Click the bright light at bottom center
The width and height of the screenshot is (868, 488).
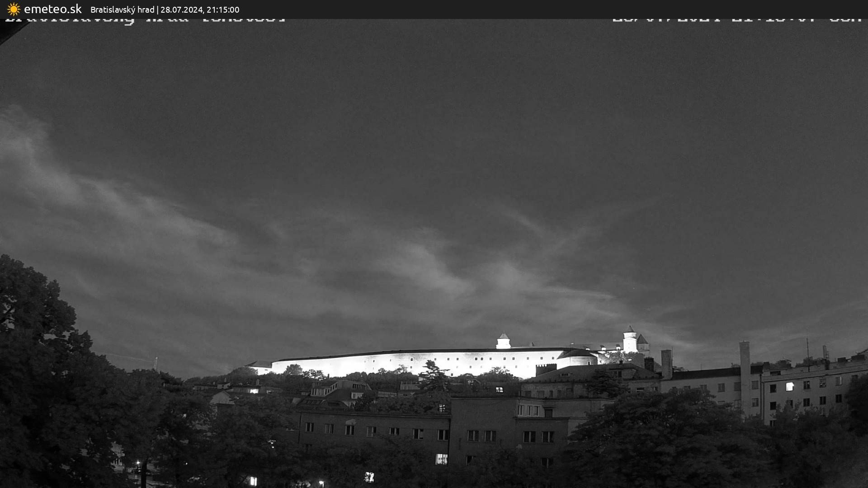[x=369, y=477]
